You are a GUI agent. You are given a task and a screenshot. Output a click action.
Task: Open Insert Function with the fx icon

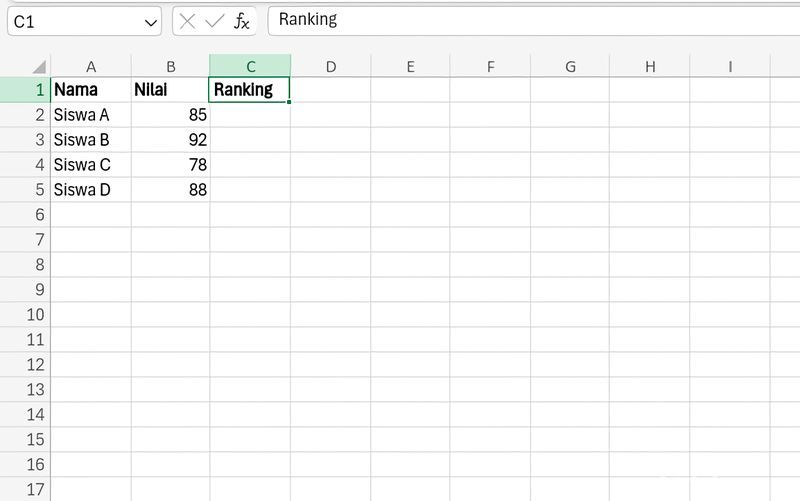(241, 21)
